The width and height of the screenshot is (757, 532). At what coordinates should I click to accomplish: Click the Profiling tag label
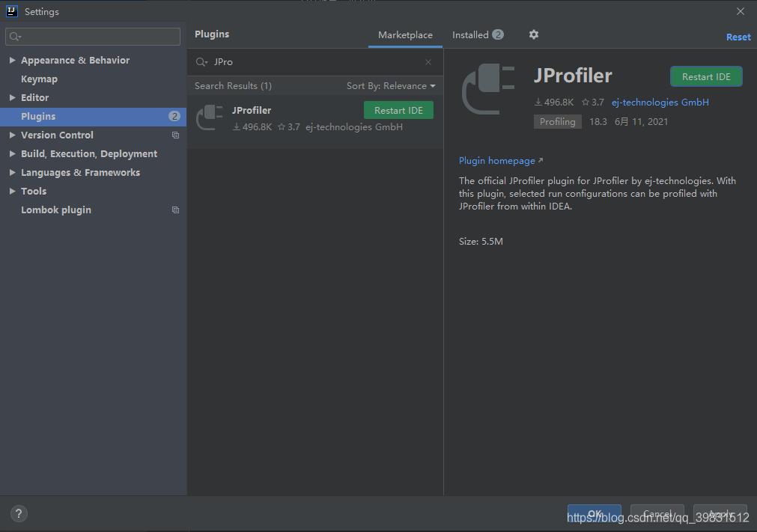click(x=558, y=122)
